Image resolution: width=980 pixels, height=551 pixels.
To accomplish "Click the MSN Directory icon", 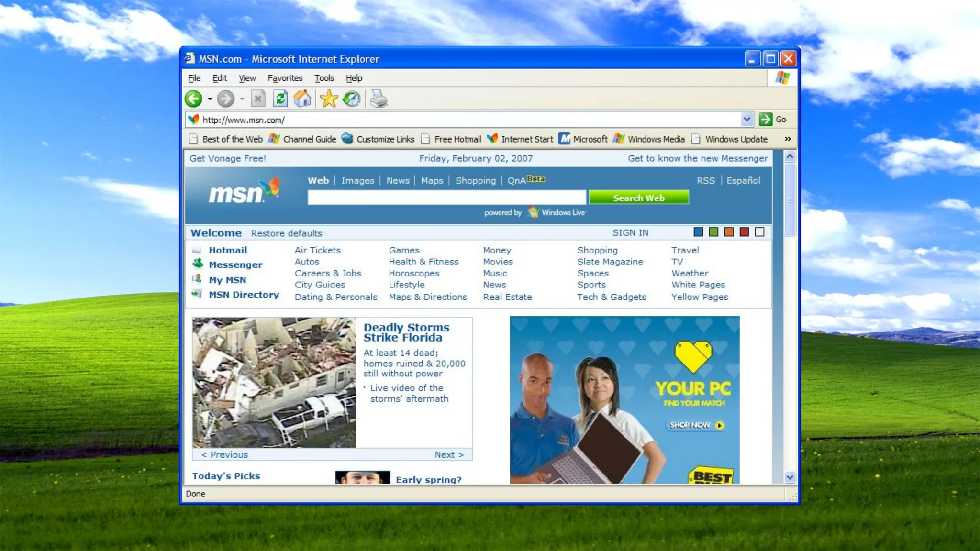I will tap(197, 294).
